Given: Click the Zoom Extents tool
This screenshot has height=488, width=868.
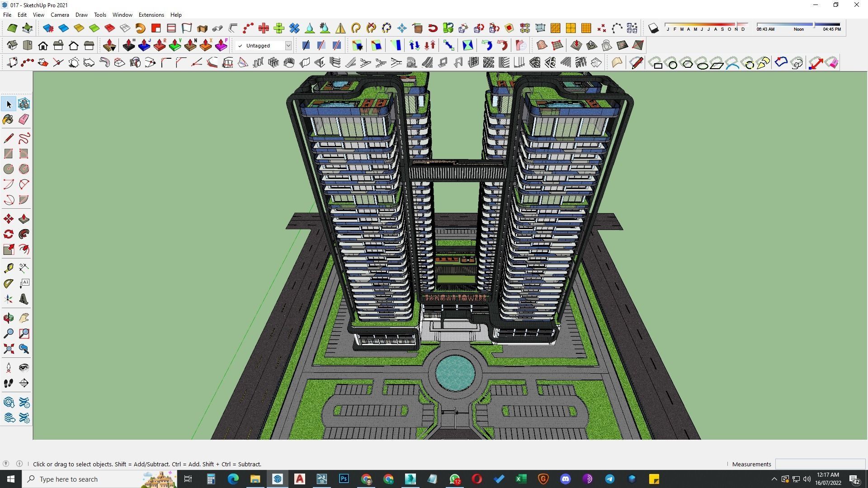Looking at the screenshot, I should (9, 349).
